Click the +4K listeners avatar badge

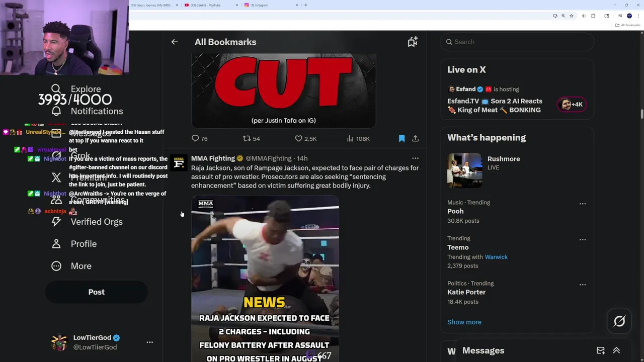click(572, 105)
